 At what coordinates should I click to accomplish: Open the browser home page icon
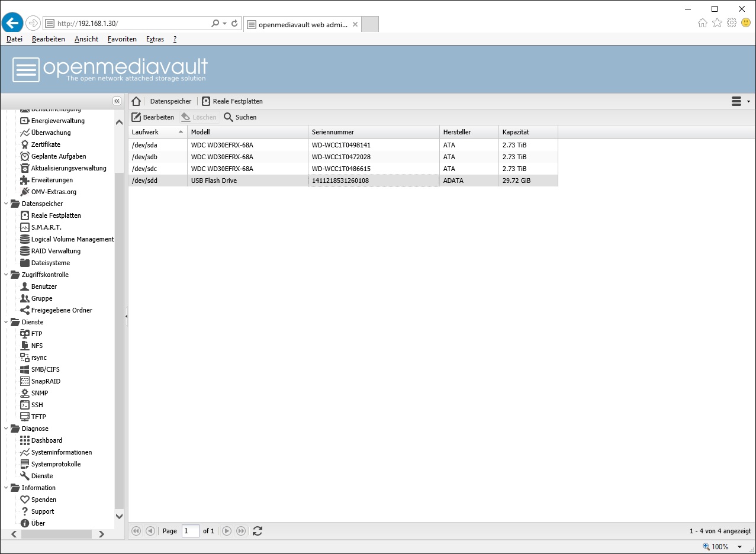coord(703,23)
